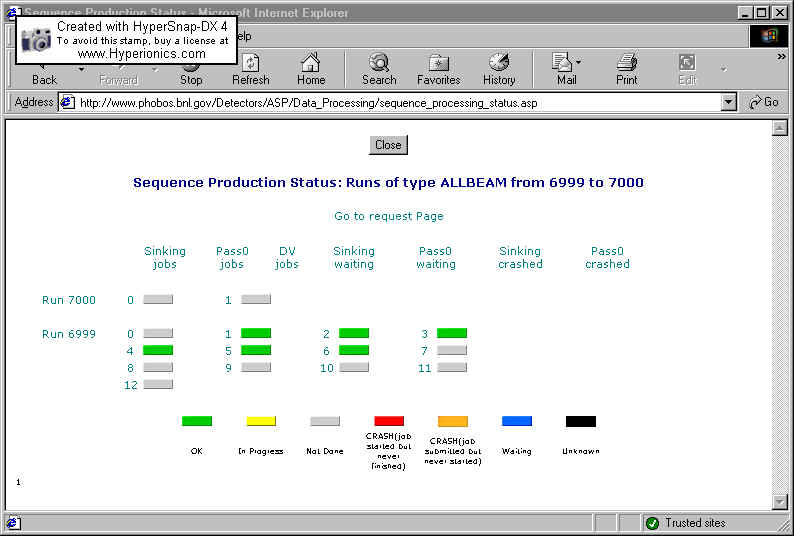Click Run 6999 sequence 11 gray bar
This screenshot has width=794, height=536.
(452, 367)
